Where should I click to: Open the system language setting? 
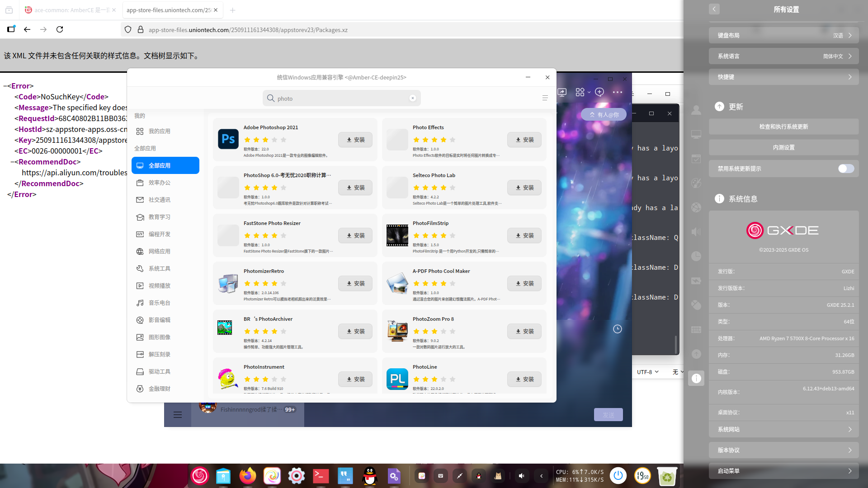coord(783,56)
